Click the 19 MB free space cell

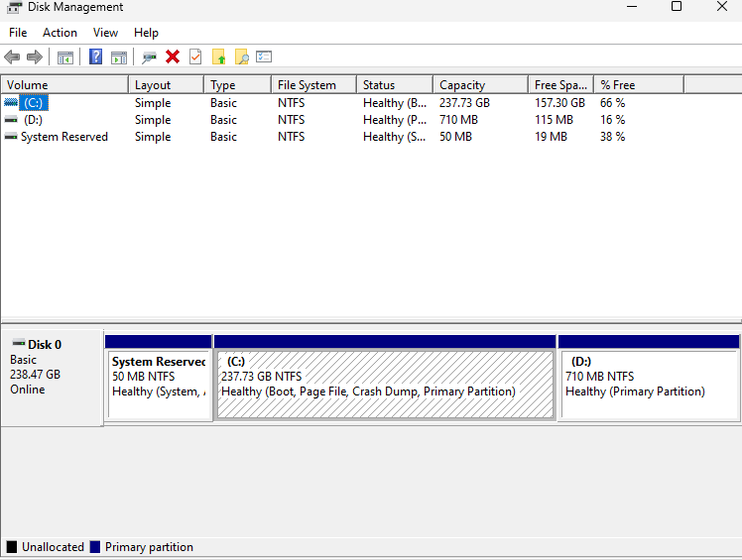coord(551,137)
